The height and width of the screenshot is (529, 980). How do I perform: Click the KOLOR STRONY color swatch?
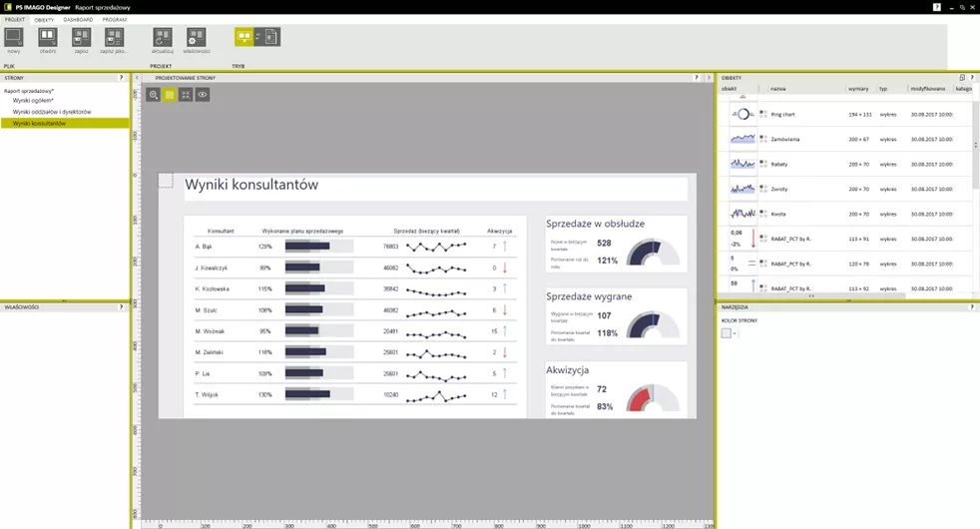click(x=727, y=333)
